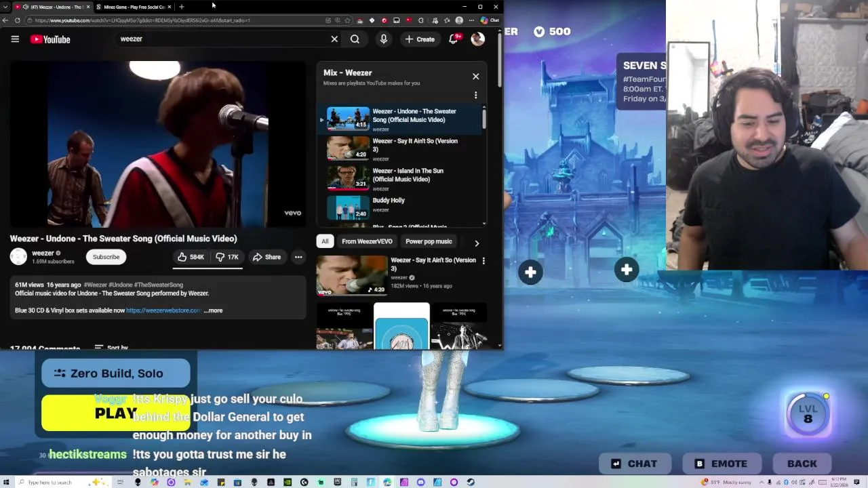Open a new browser tab
This screenshot has height=488, width=868.
click(x=181, y=7)
